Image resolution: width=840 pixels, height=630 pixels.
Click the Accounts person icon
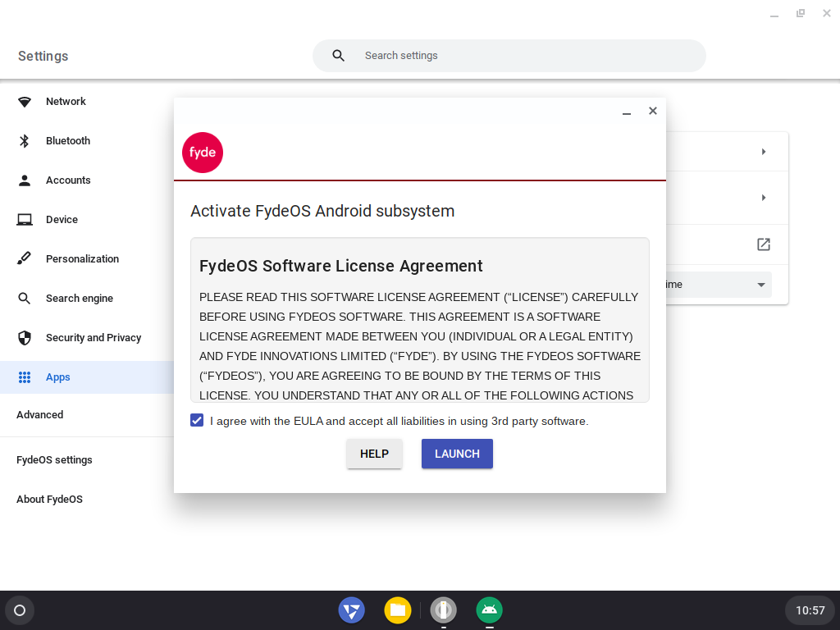click(x=24, y=180)
